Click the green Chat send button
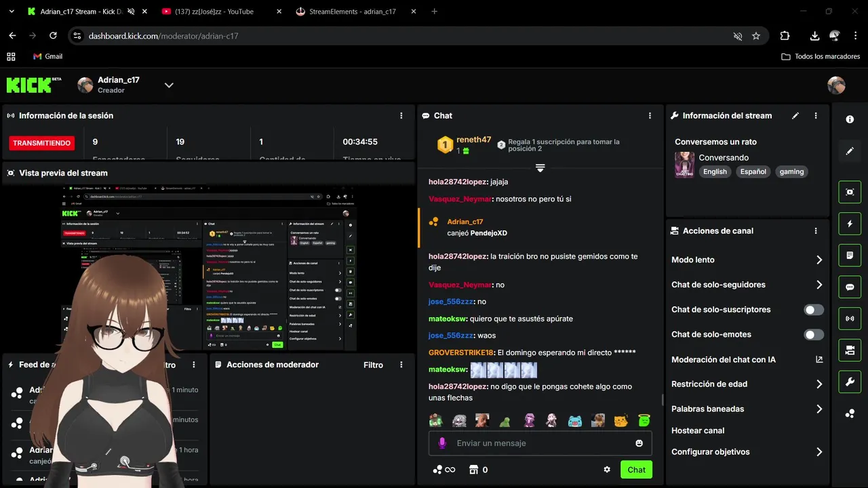Image resolution: width=868 pixels, height=488 pixels. pos(636,470)
